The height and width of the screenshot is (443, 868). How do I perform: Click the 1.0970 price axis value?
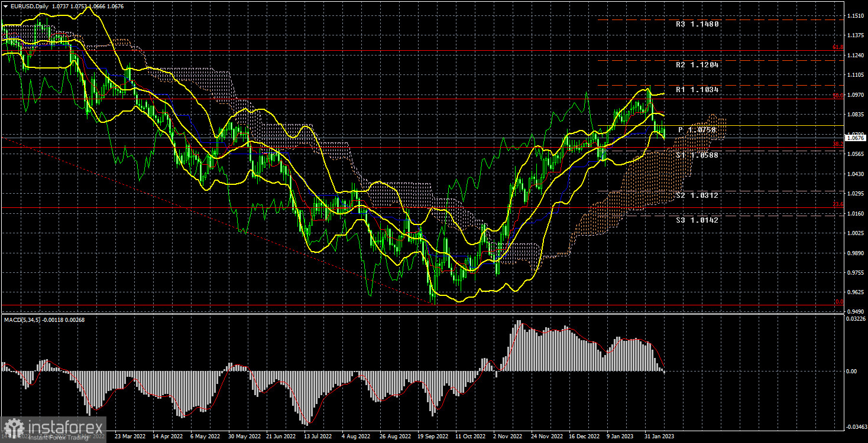tap(855, 95)
